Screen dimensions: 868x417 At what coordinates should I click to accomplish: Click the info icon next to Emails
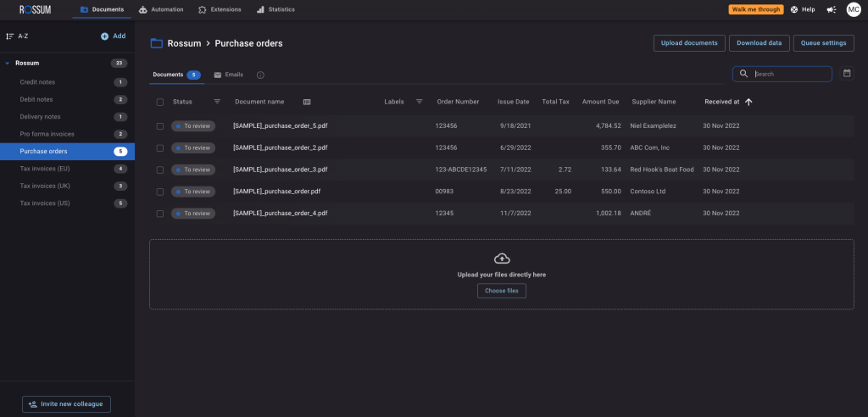(260, 75)
